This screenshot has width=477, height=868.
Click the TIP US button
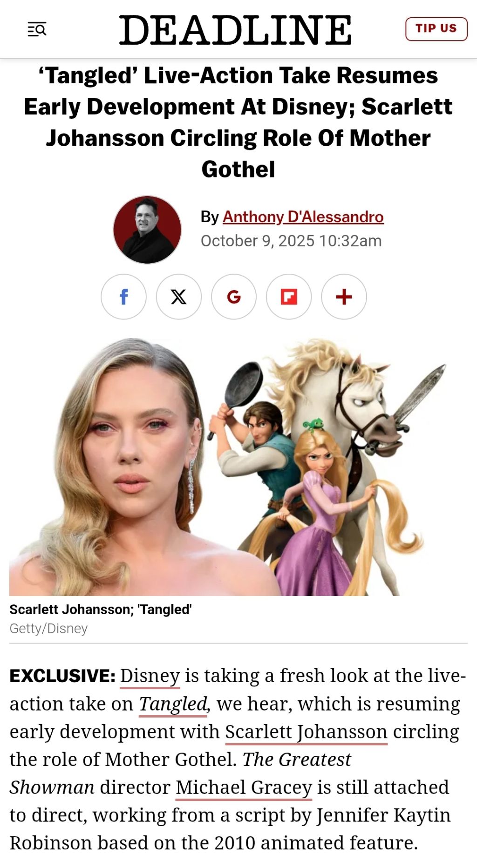click(436, 29)
